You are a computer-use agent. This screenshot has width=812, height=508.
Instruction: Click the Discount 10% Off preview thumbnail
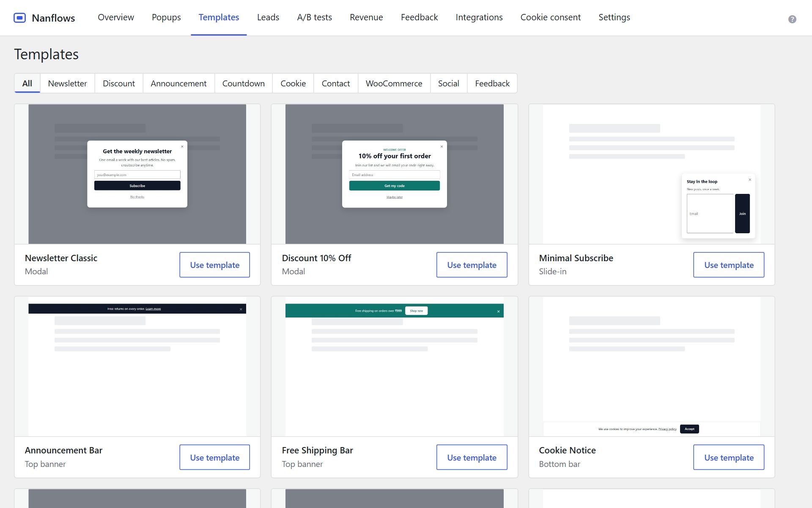click(394, 174)
